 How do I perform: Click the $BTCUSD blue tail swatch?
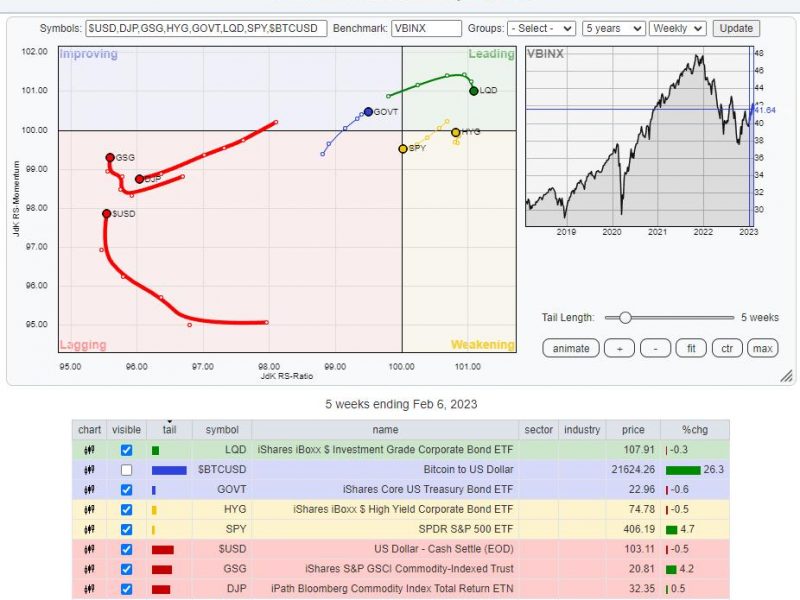169,470
